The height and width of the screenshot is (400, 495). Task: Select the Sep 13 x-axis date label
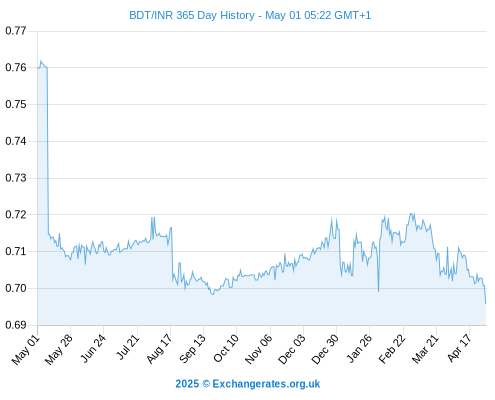192,349
